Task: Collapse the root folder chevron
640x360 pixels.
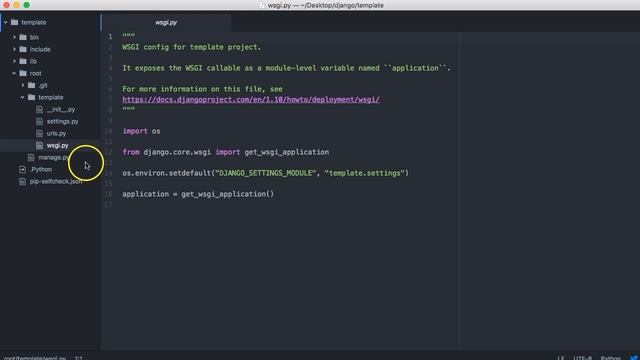Action: (14, 73)
